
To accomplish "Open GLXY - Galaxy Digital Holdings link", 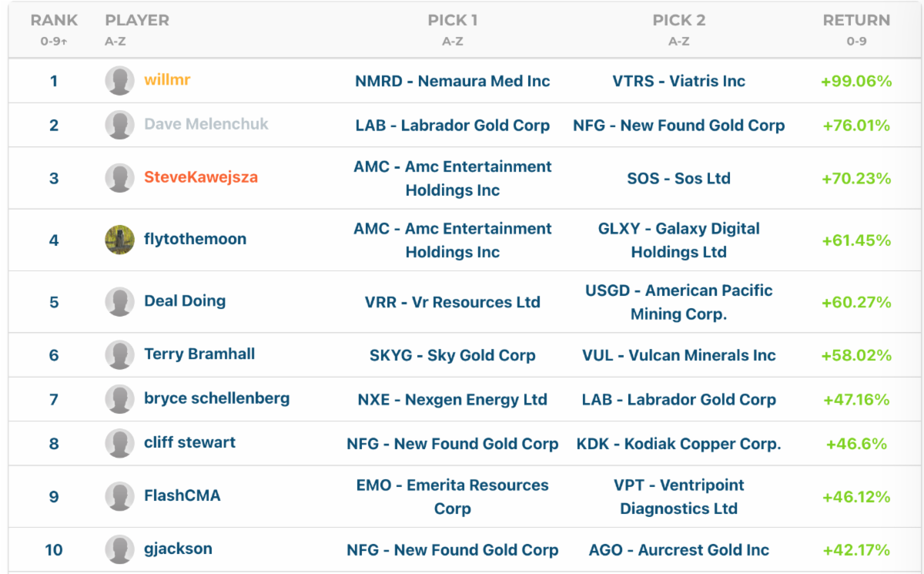I will tap(678, 240).
